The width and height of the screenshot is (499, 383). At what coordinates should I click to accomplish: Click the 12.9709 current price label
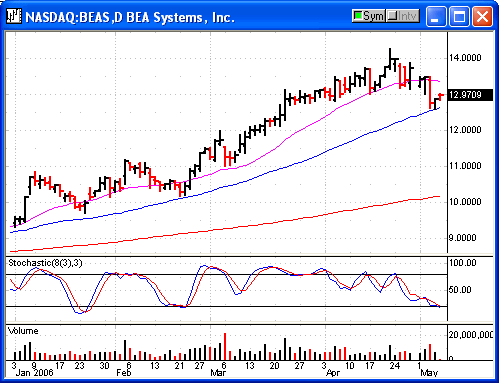(x=470, y=95)
